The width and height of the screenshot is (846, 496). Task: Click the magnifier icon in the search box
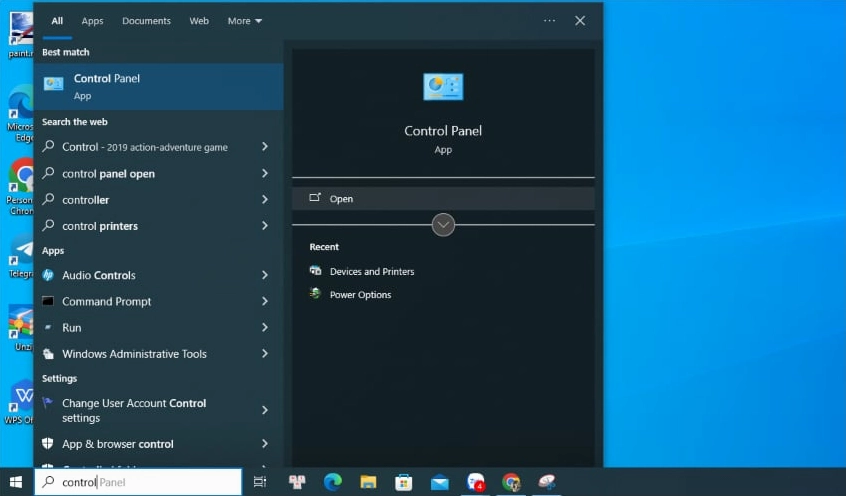point(48,481)
